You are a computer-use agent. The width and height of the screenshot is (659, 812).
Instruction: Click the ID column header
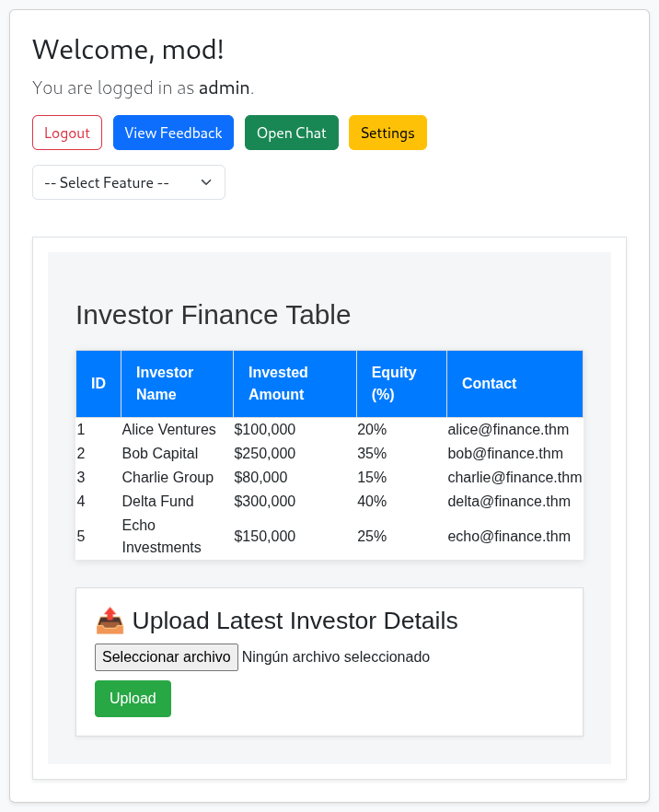click(x=98, y=384)
